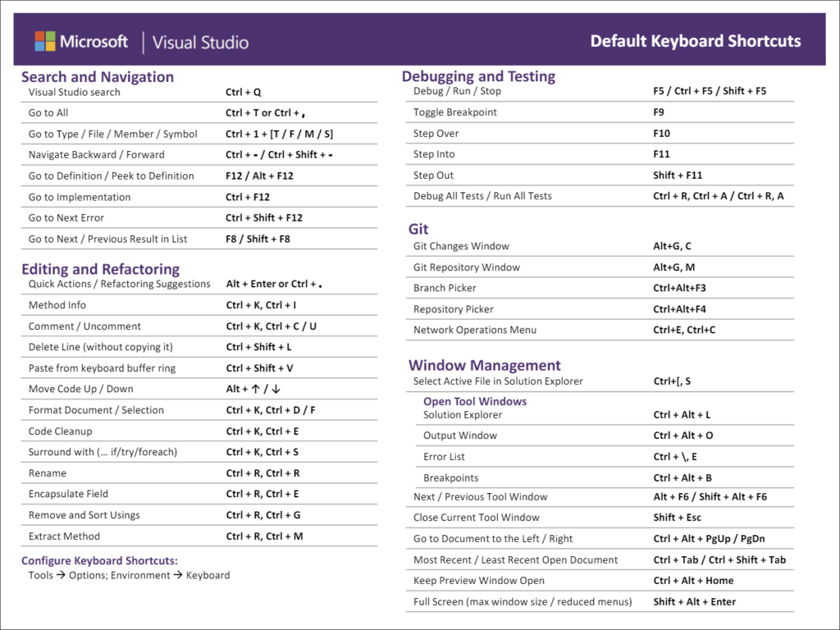Screen dimensions: 840x630
Task: Click the Visual Studio title text
Action: coord(200,42)
